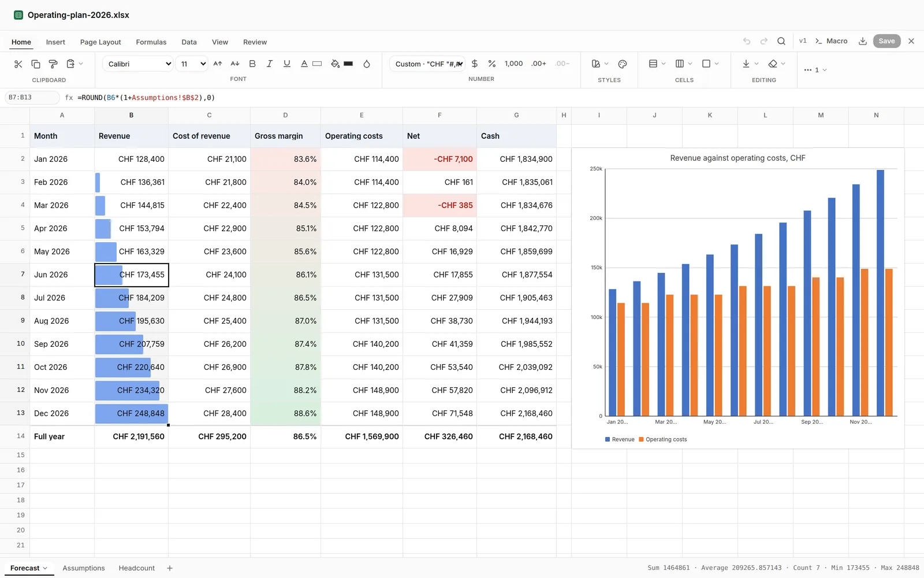924x578 pixels.
Task: Open the Data ribbon tab
Action: [189, 42]
